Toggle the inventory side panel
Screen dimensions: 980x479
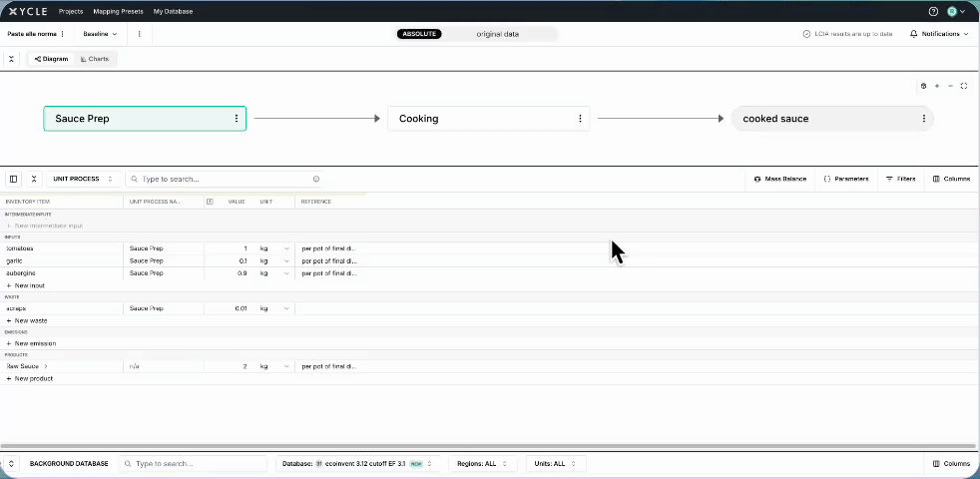[x=13, y=179]
